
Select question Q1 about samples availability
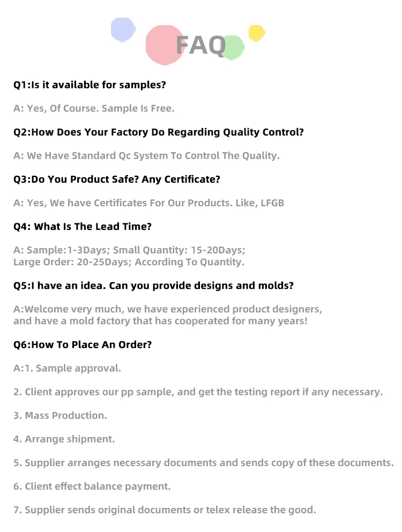pyautogui.click(x=90, y=85)
